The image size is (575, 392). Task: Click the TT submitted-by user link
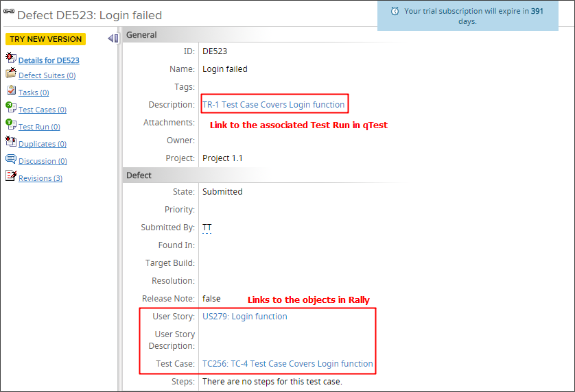[207, 228]
